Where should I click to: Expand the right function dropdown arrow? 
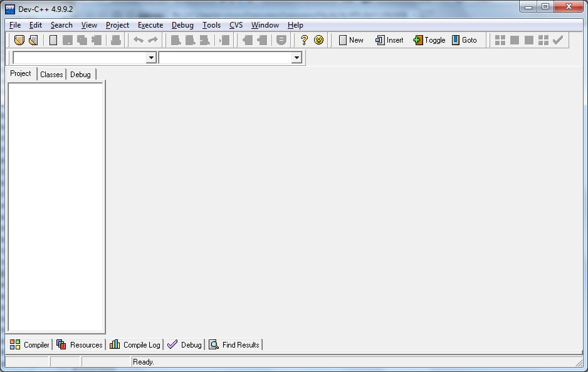point(297,58)
